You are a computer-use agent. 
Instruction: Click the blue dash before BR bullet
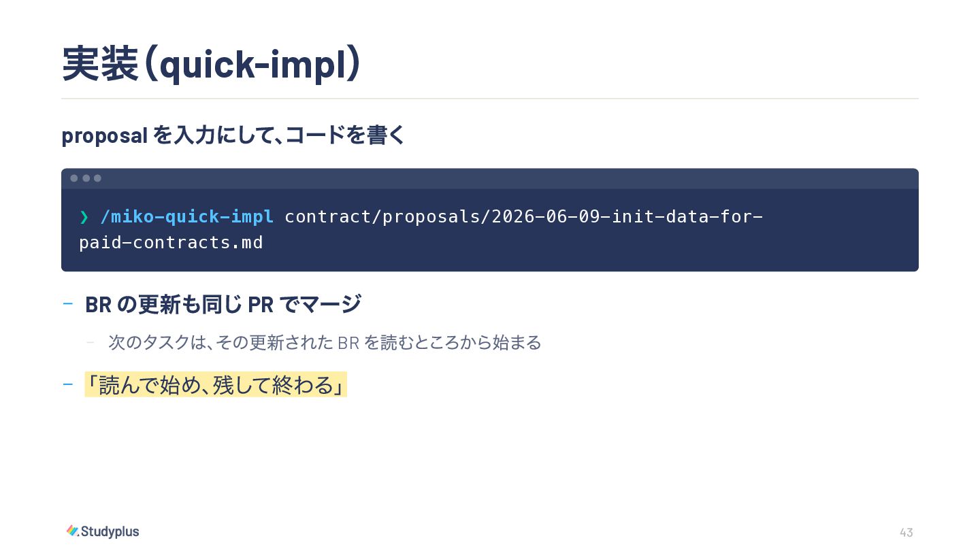point(67,303)
